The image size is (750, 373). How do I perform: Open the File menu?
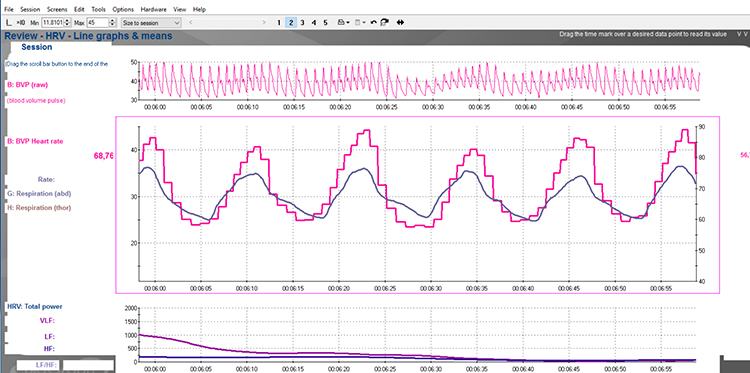[8, 9]
